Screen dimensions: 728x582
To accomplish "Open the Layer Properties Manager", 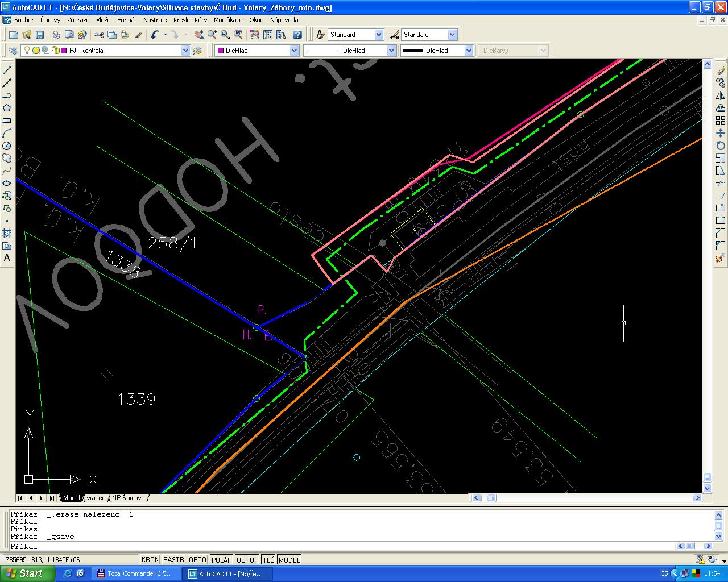I will pyautogui.click(x=14, y=51).
